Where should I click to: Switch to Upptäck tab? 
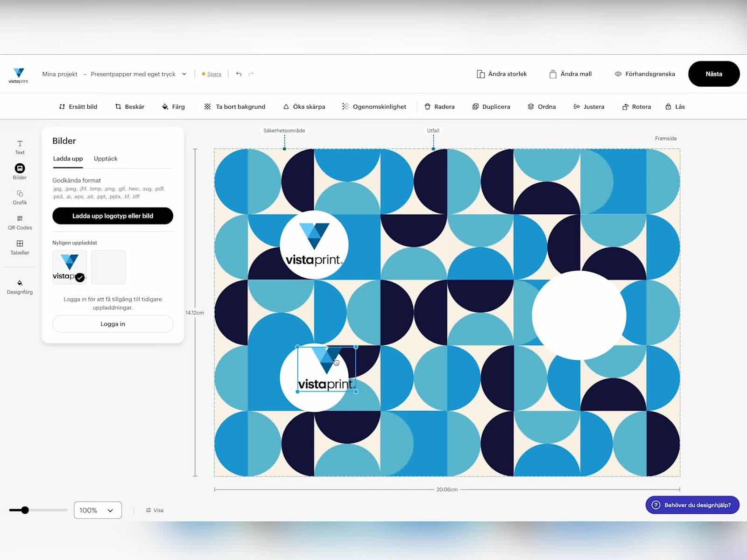(106, 159)
